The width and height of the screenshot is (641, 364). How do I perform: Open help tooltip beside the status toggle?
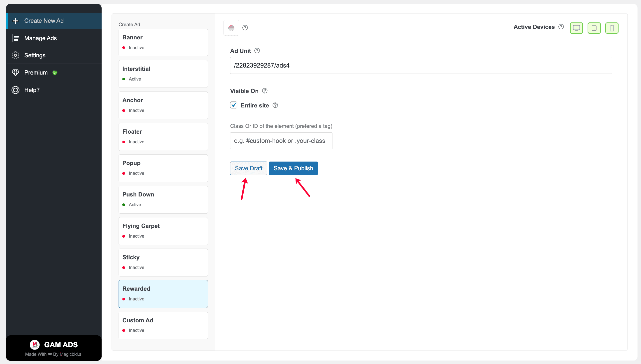tap(245, 27)
